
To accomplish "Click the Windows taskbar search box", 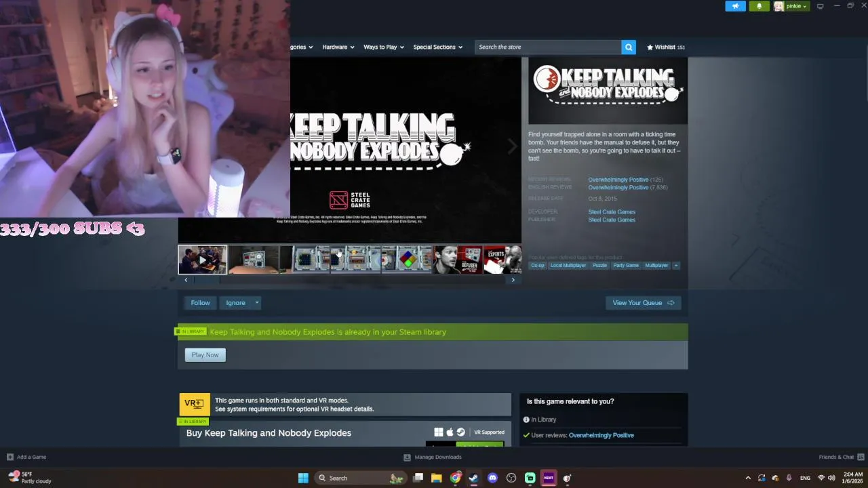I will coord(360,478).
